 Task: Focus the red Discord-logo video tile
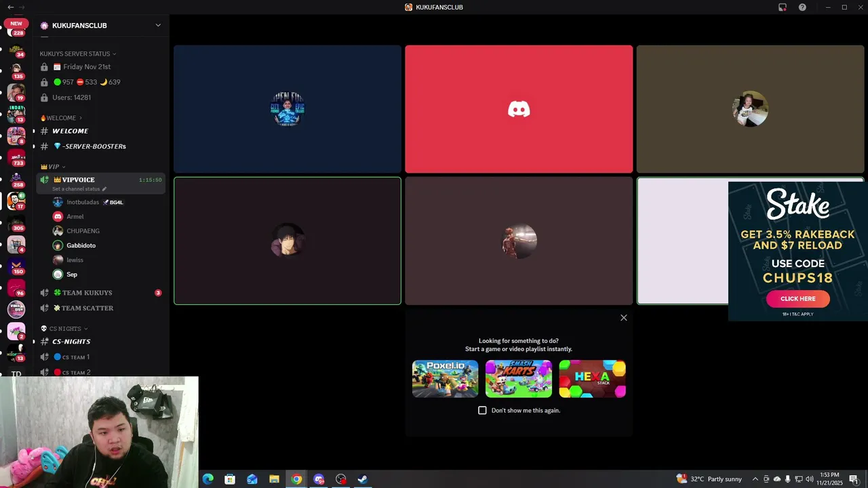point(519,109)
